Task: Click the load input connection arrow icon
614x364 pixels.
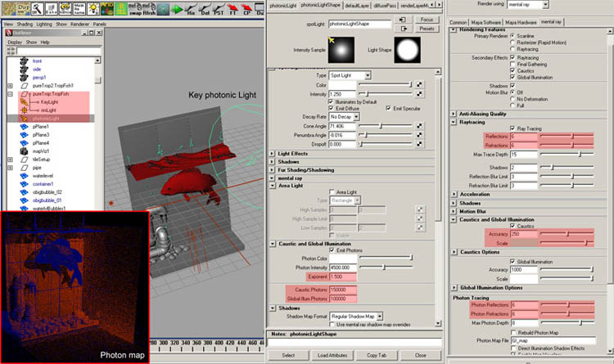Action: pos(403,20)
